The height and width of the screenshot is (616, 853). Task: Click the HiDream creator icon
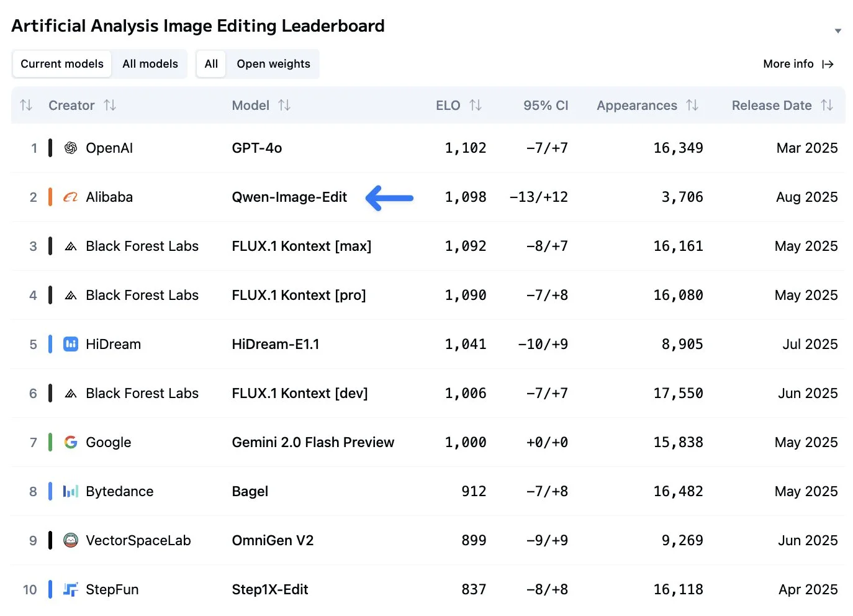click(70, 344)
